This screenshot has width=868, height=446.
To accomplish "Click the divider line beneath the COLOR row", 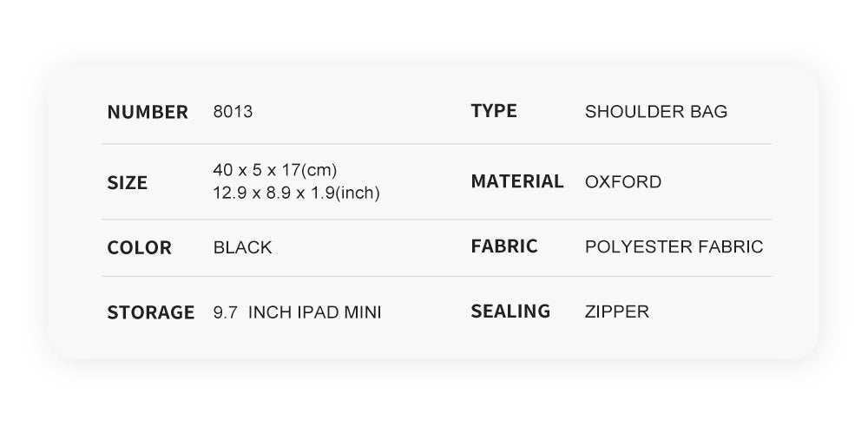I will (x=260, y=277).
